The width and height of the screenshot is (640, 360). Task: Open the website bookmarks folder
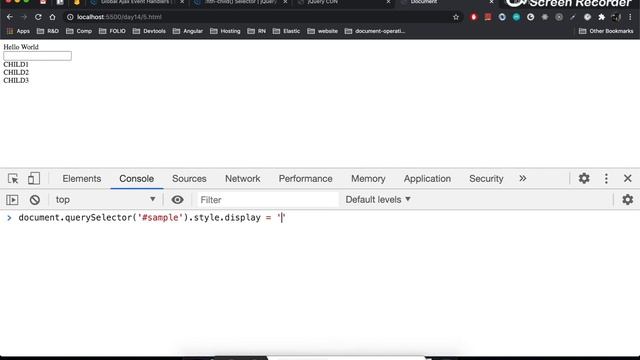323,31
